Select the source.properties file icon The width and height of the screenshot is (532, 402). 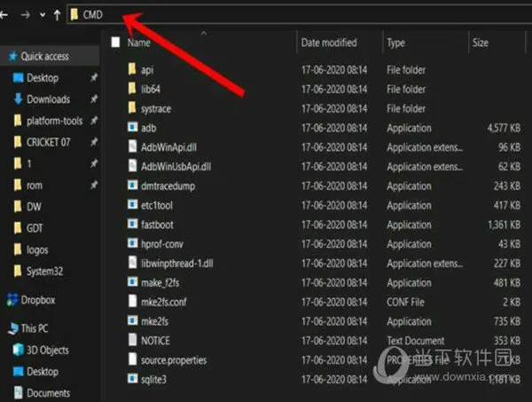point(133,359)
